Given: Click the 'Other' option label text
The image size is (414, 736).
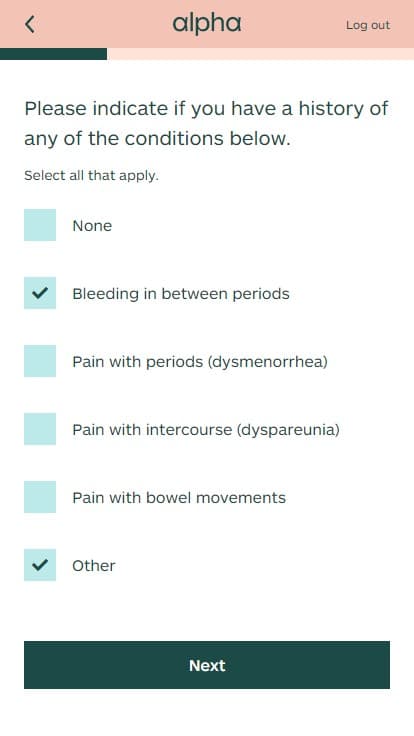Looking at the screenshot, I should coord(94,566).
